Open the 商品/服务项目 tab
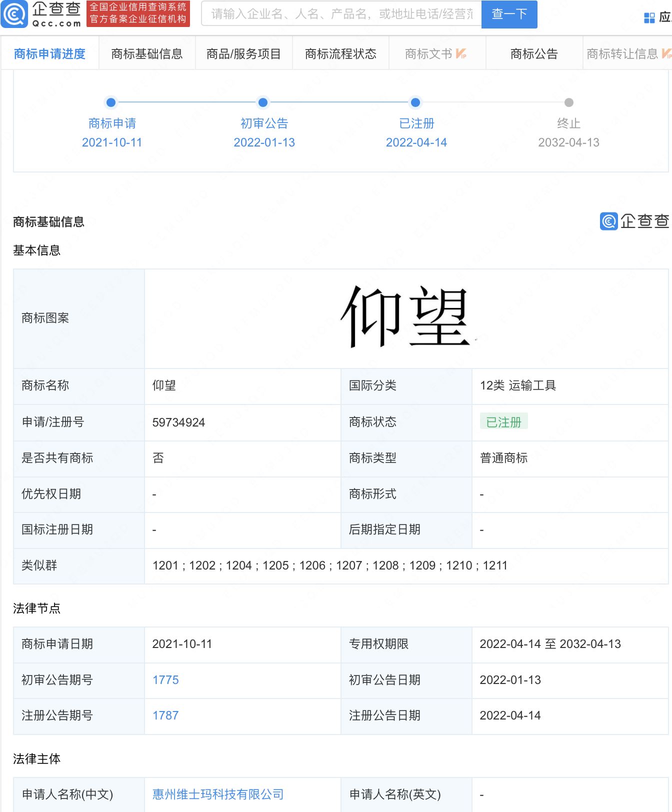 click(243, 53)
